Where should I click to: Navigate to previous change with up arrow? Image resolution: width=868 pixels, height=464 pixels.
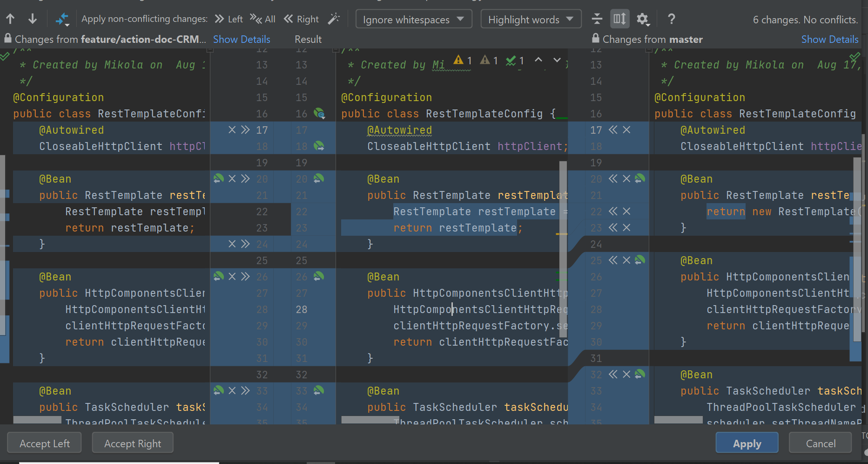coord(10,19)
